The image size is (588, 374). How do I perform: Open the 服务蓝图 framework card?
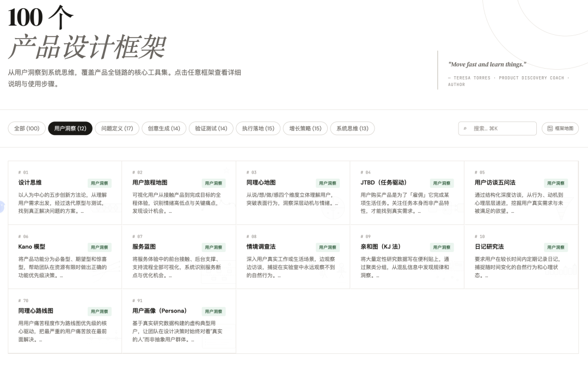tap(144, 247)
